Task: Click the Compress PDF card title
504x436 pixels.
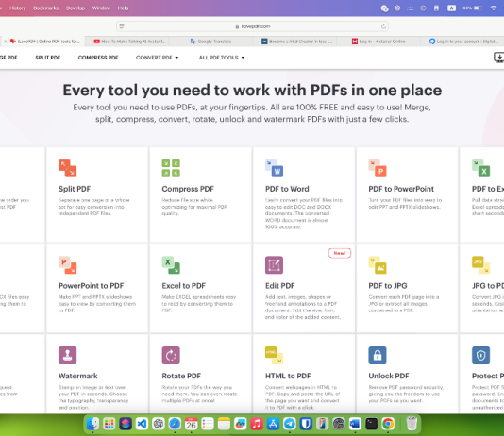Action: (188, 189)
